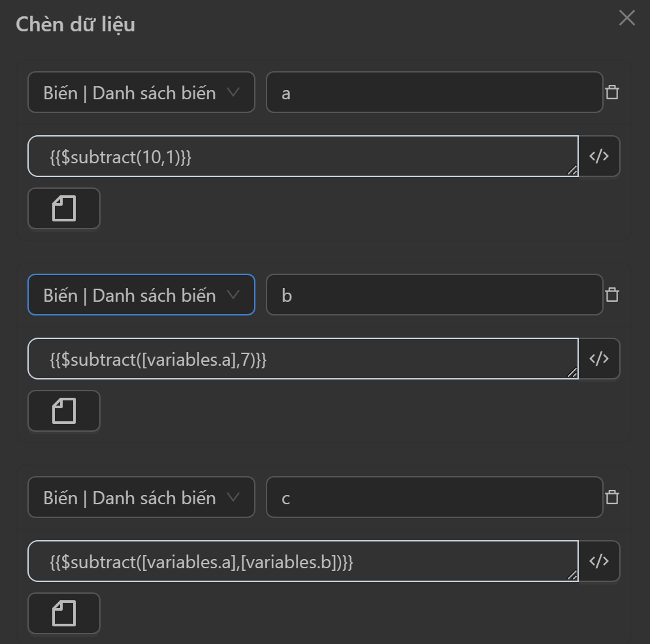Viewport: 650px width, 644px height.
Task: Click resize handle of first expression textarea
Action: [x=572, y=170]
